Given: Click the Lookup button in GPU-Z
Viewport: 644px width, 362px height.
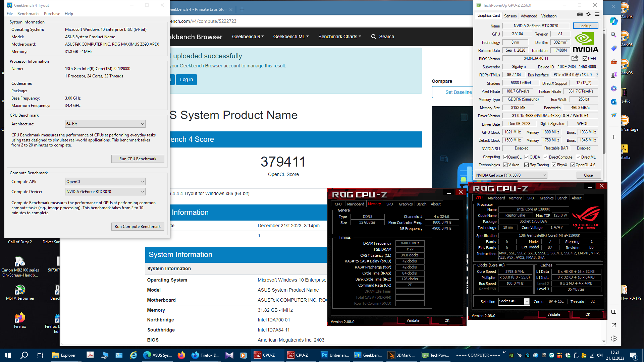Looking at the screenshot, I should tap(585, 26).
